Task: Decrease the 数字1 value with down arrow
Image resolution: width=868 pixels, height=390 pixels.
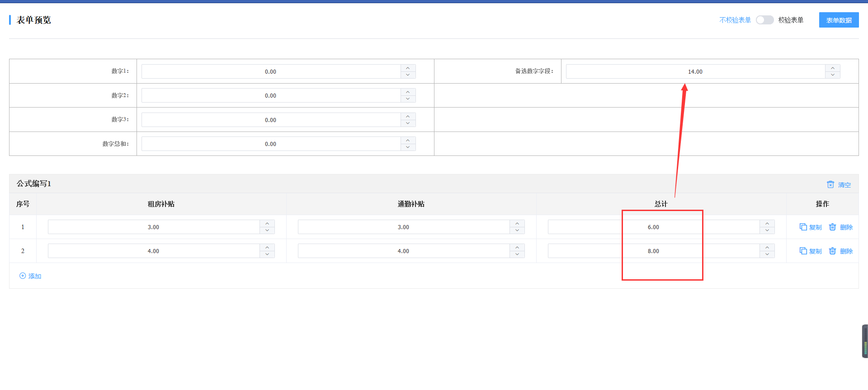Action: pos(408,75)
